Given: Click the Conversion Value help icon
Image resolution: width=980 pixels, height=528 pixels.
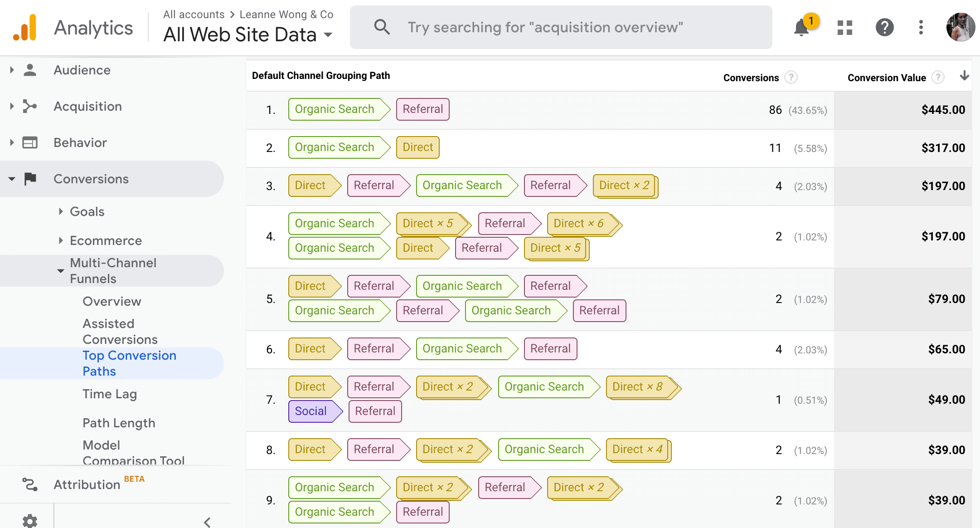Looking at the screenshot, I should point(938,78).
